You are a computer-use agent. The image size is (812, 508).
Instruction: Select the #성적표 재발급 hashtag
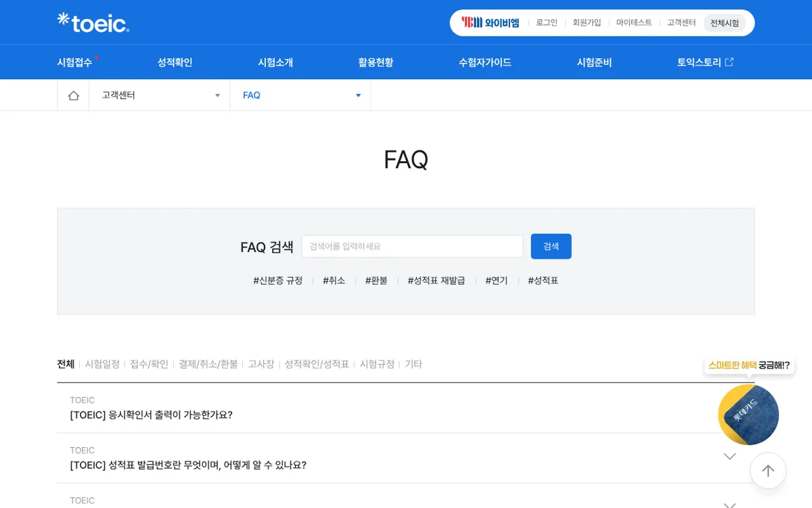pyautogui.click(x=436, y=280)
